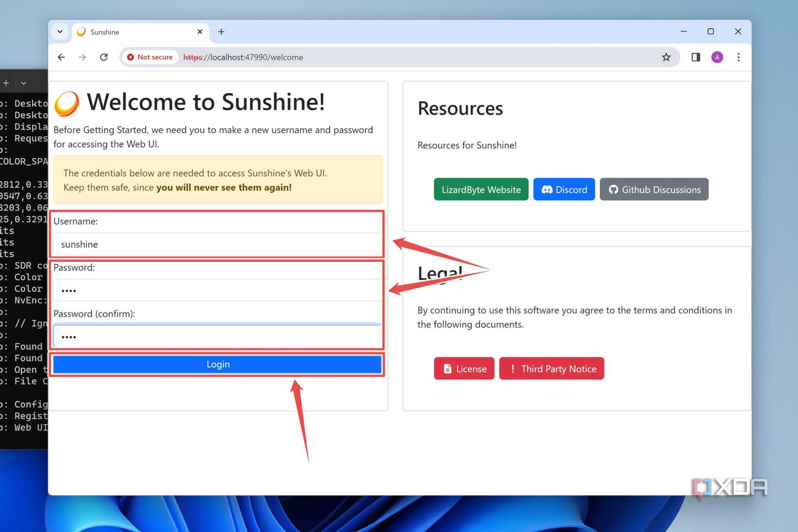
Task: Click the Not secure site warning
Action: pos(149,57)
